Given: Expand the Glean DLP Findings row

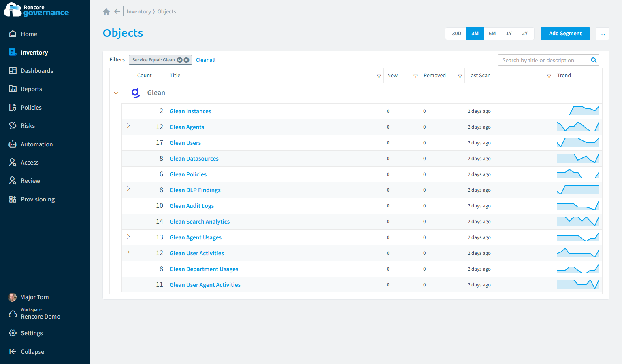Looking at the screenshot, I should coord(128,189).
